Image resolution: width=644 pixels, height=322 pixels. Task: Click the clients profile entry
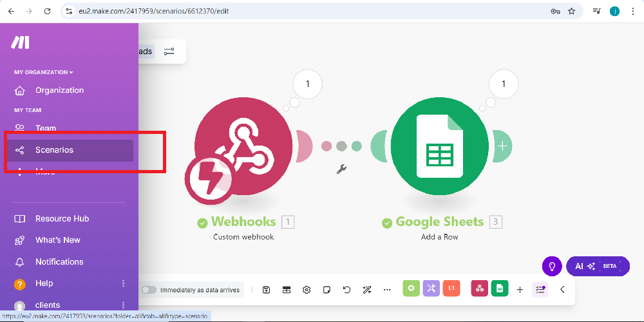pos(47,305)
